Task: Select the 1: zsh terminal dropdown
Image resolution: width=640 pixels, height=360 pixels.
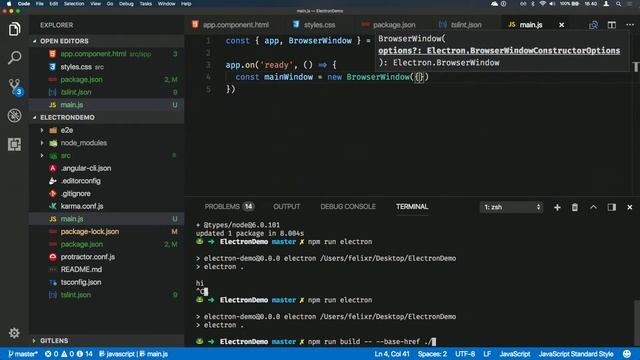Action: (x=511, y=207)
